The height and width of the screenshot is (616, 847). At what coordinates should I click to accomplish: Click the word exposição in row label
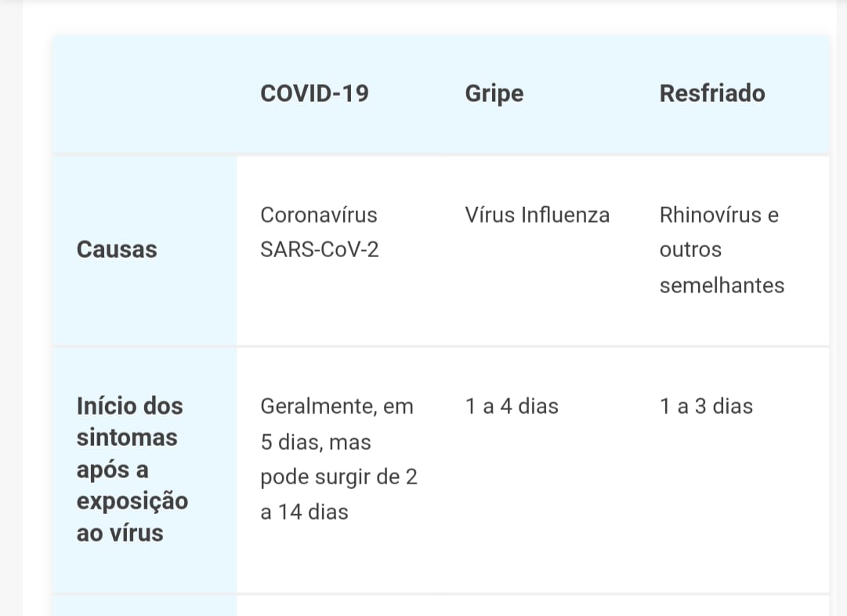pos(132,501)
